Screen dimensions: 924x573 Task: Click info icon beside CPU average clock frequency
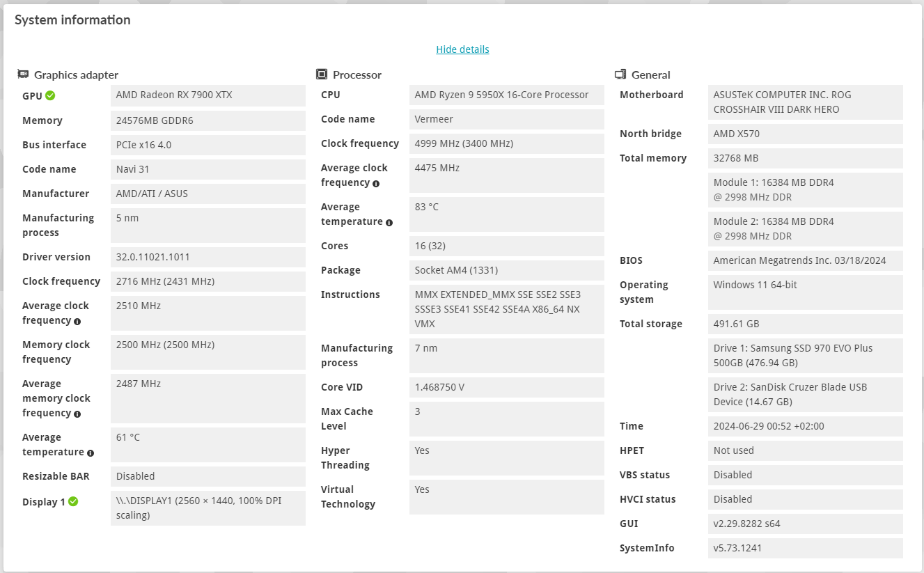coord(376,183)
